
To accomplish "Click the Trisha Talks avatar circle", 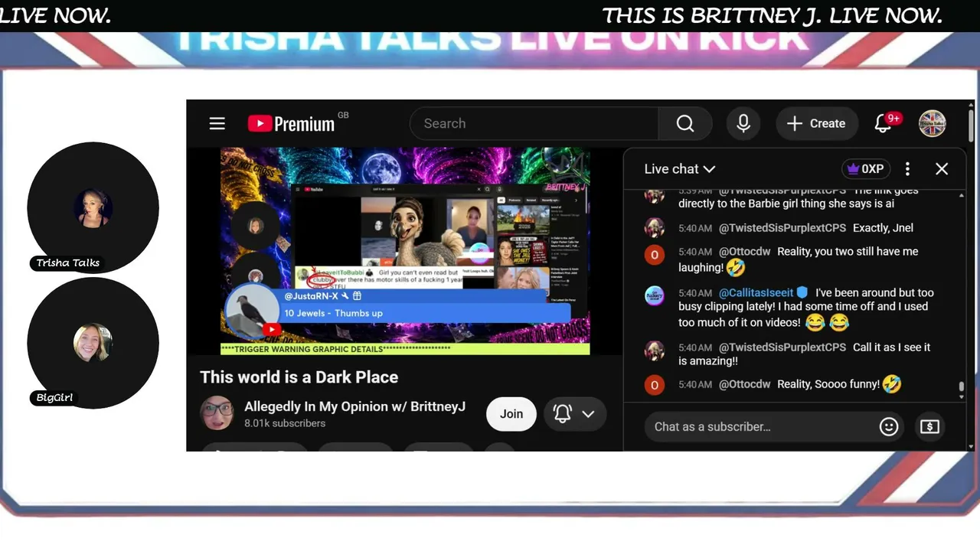I will click(x=93, y=207).
